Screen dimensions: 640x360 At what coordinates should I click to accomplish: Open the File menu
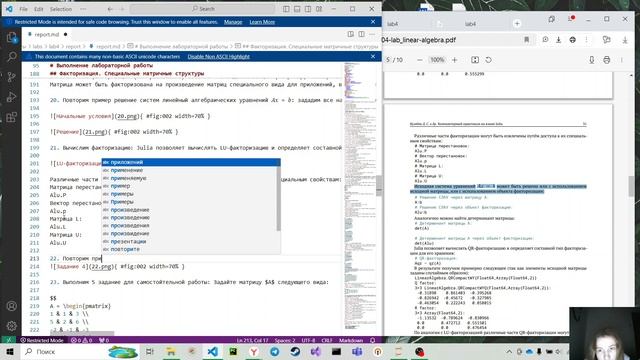pos(24,9)
